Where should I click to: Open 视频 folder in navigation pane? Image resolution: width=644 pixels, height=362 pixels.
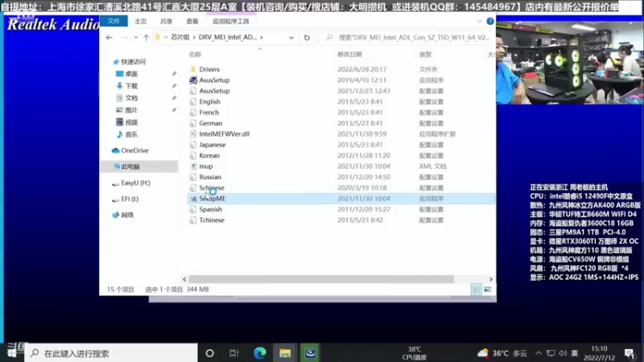[x=131, y=122]
